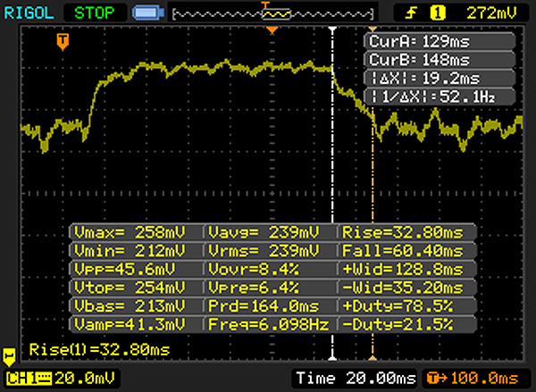Click the |ΔX| 19.2ms readout
Screen dimensions: 536x392
tap(440, 79)
